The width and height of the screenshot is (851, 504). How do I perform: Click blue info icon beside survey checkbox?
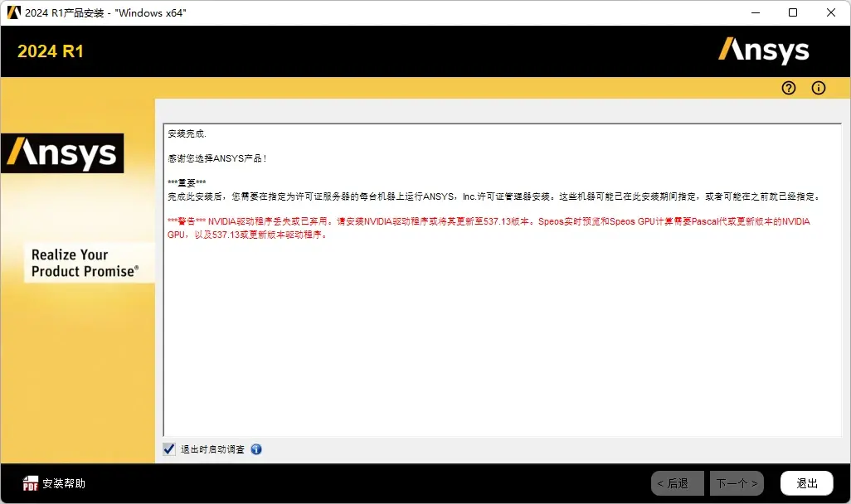[256, 449]
